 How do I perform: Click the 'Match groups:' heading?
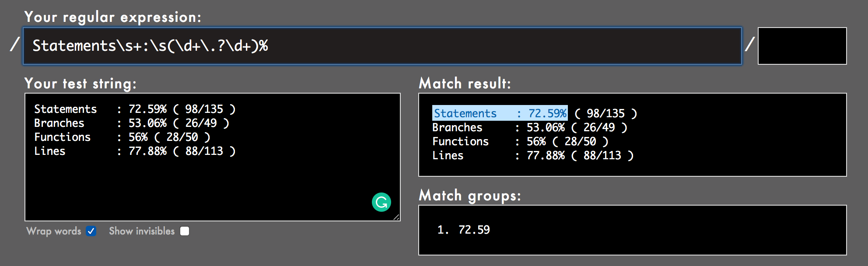pyautogui.click(x=469, y=195)
